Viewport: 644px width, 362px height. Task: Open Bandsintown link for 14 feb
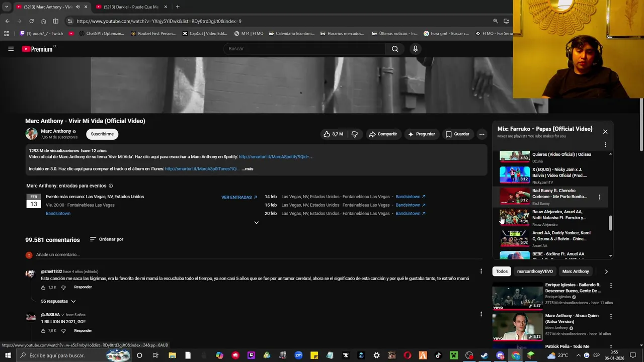pos(411,197)
